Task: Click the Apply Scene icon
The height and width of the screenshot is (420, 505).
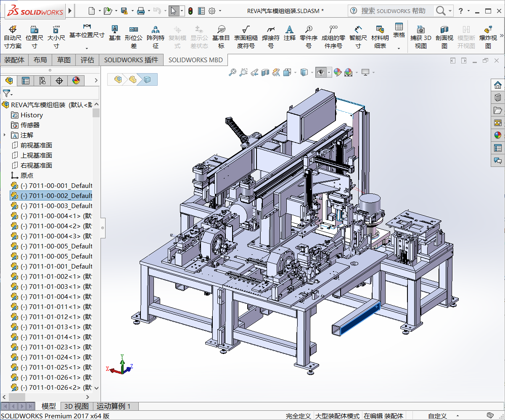Action: (x=349, y=72)
